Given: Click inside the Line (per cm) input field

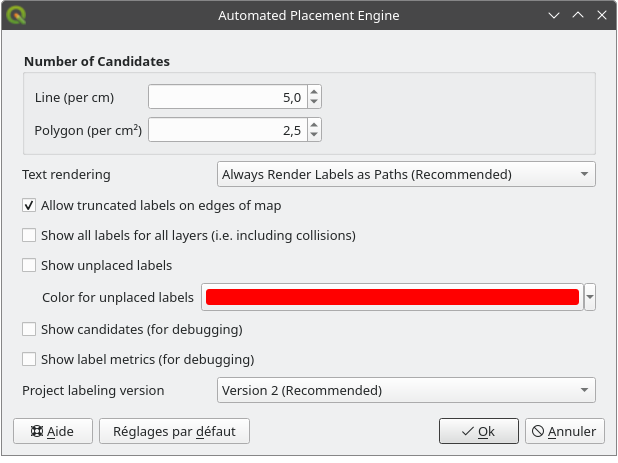Looking at the screenshot, I should coord(227,97).
